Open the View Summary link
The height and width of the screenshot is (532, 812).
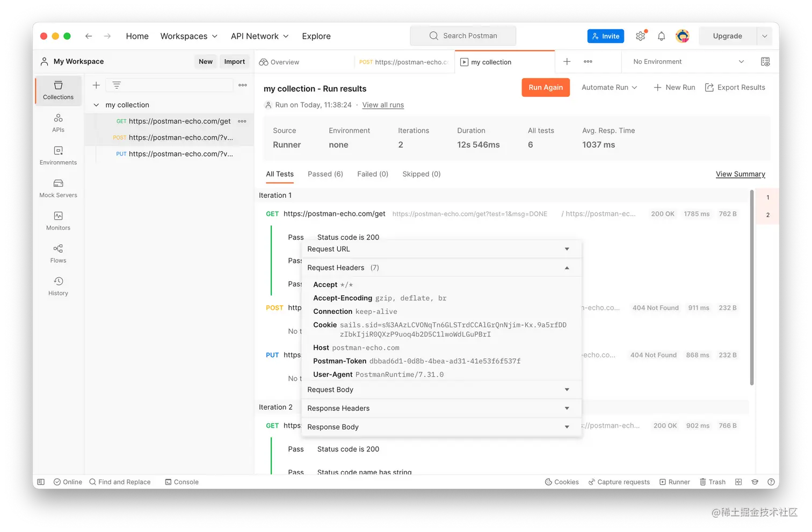[741, 174]
